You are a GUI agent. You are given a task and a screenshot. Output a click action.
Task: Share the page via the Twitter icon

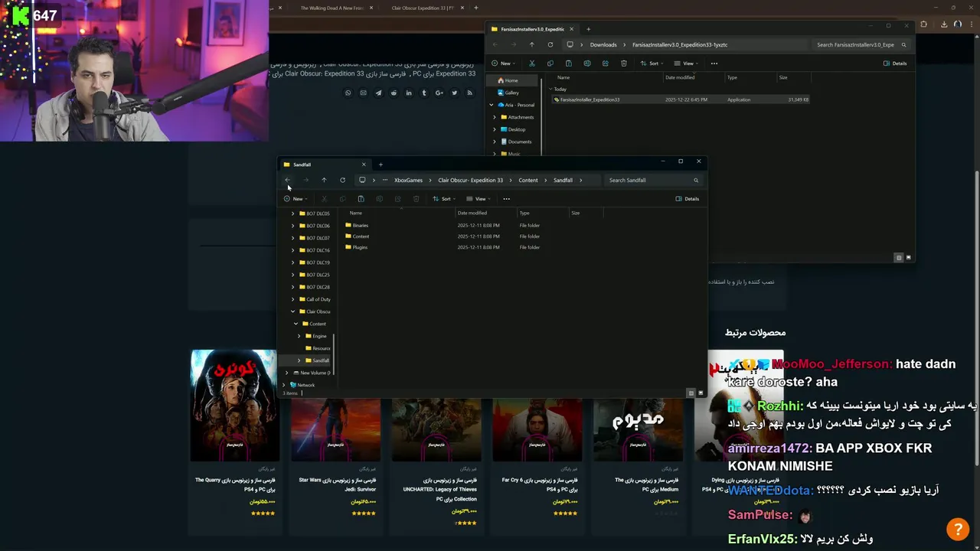pos(454,93)
